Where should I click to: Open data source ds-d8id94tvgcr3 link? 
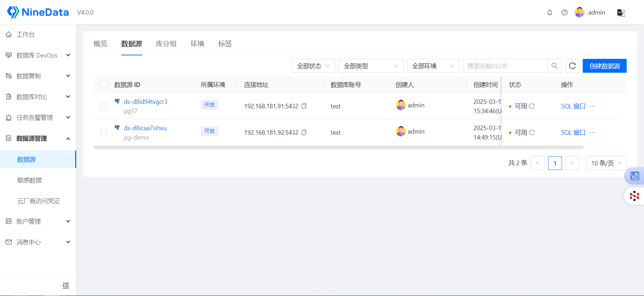point(145,102)
